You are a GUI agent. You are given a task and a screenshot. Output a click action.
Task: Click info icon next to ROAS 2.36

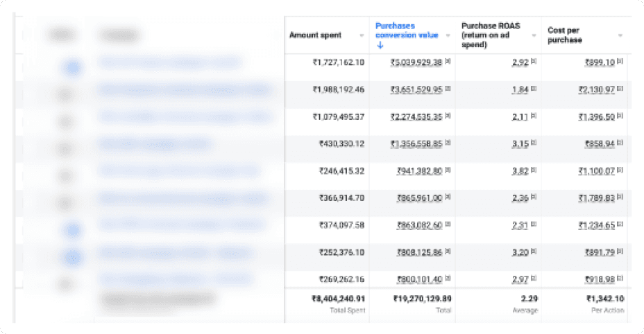coord(534,197)
